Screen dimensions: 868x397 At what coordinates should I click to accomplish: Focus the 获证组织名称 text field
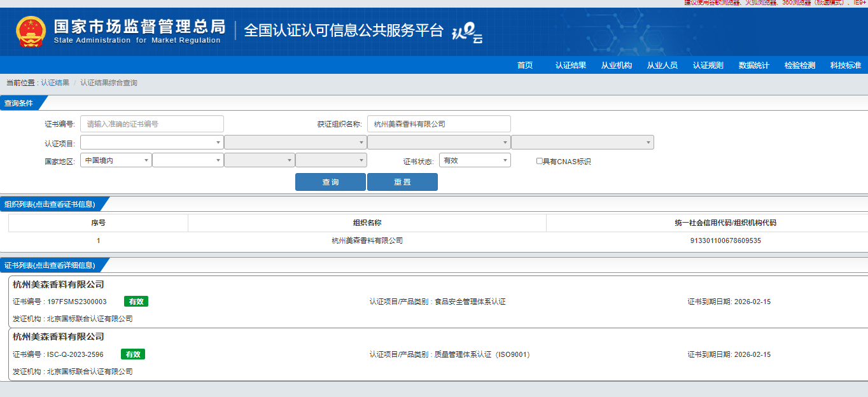point(438,124)
